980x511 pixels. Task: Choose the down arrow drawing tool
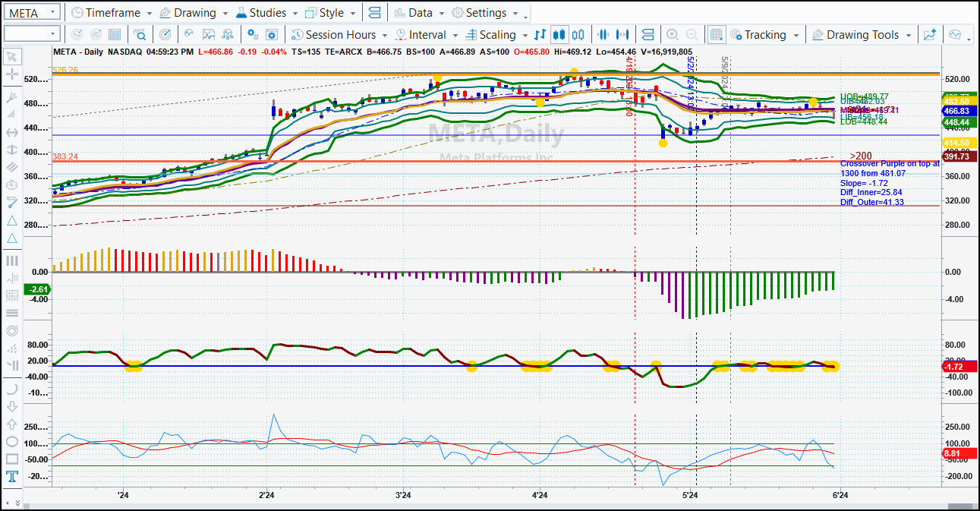click(x=12, y=406)
